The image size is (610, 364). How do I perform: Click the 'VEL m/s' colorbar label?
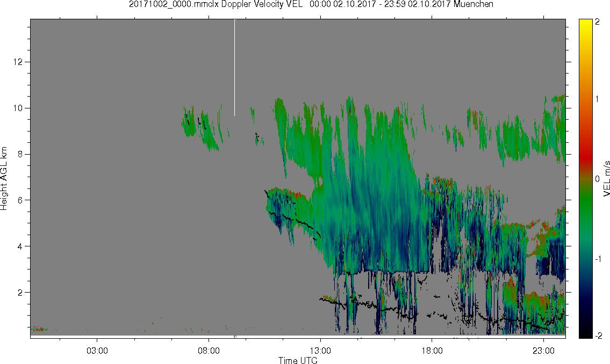tap(606, 178)
